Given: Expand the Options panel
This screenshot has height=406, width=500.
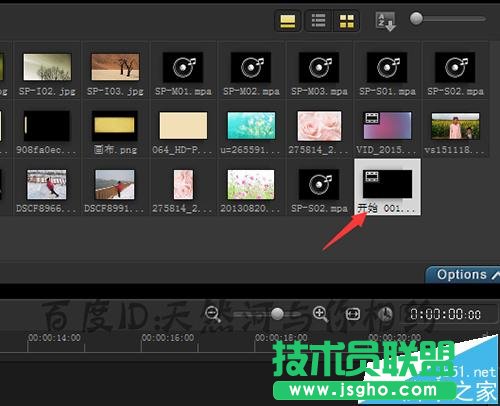Looking at the screenshot, I should [463, 275].
